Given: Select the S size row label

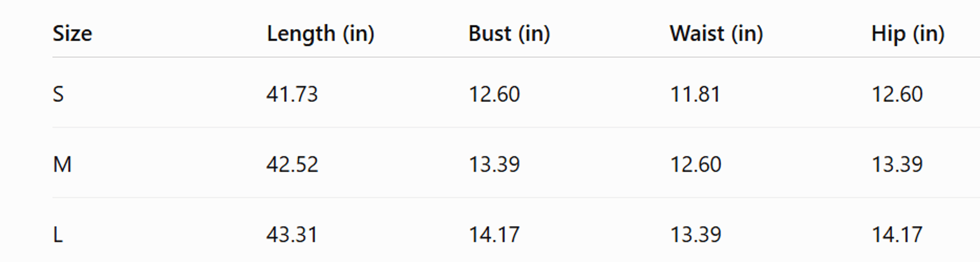Looking at the screenshot, I should (x=58, y=94).
